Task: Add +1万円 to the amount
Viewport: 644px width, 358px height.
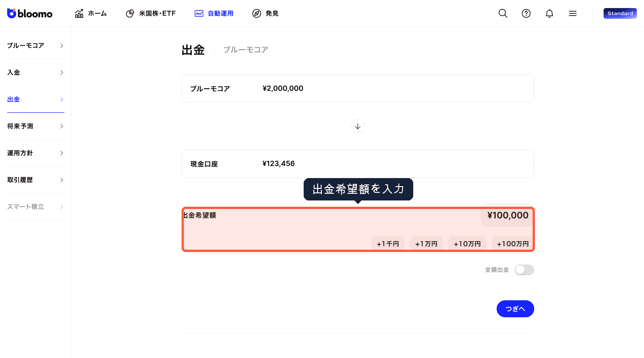Action: click(x=426, y=244)
